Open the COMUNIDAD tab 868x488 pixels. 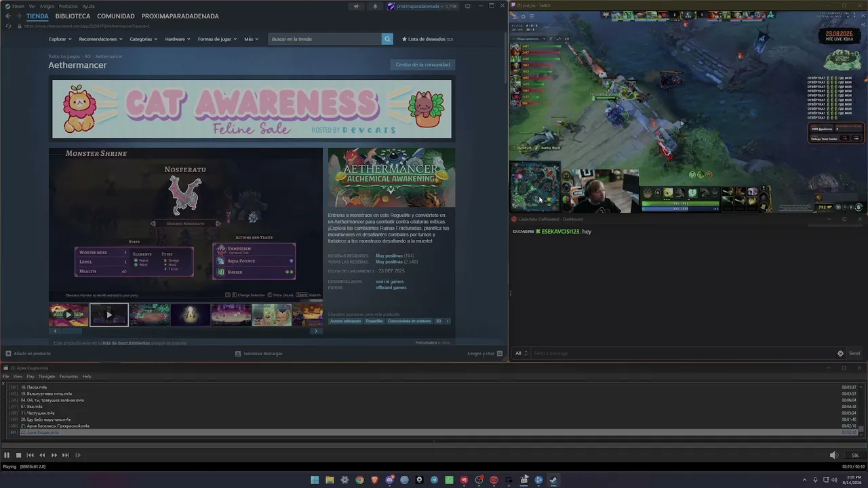[x=116, y=16]
